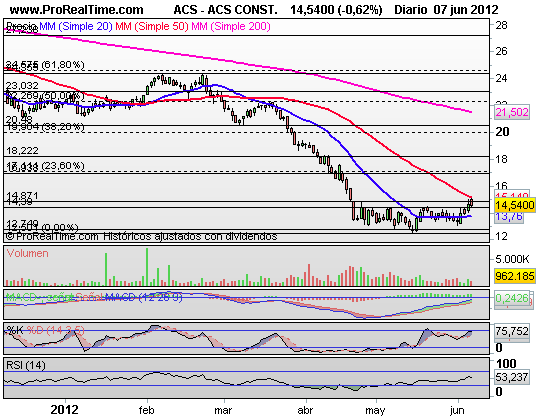The height and width of the screenshot is (420, 540).
Task: Click the MACD (12 26 9) label
Action: 143,297
